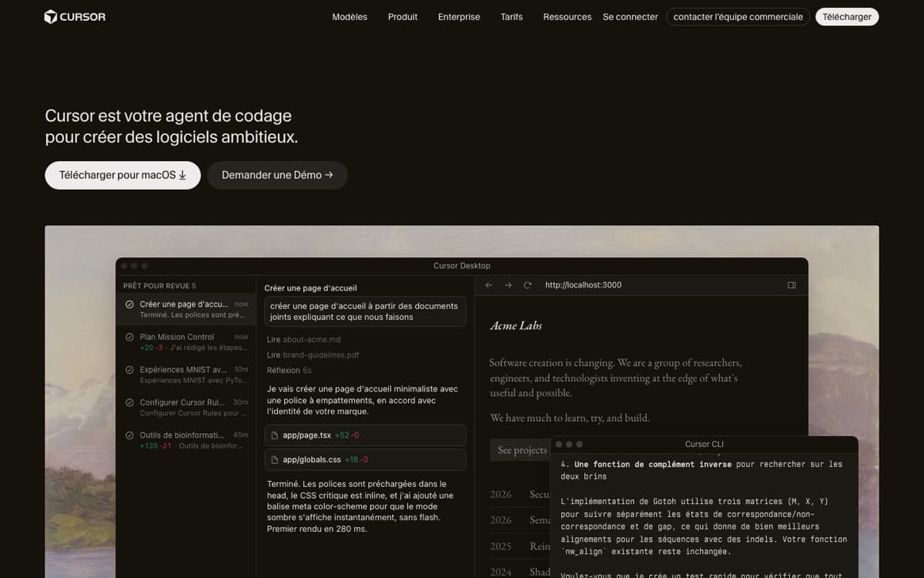The height and width of the screenshot is (578, 924).
Task: Open the app/globals.css file chip
Action: point(365,460)
